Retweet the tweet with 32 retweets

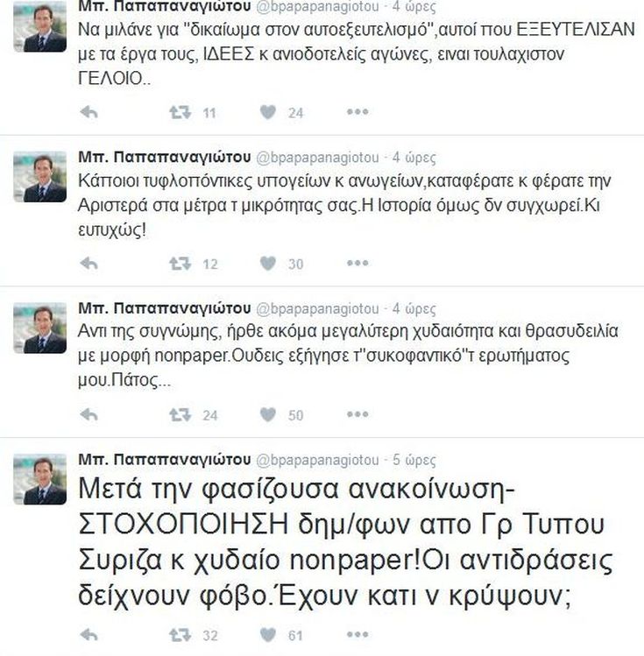coord(180,635)
